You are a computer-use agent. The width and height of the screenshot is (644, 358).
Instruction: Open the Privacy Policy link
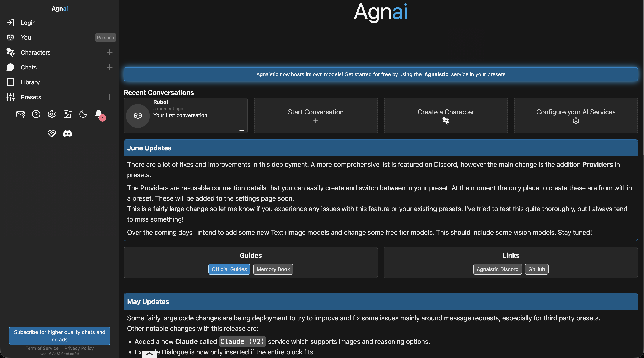pos(79,348)
